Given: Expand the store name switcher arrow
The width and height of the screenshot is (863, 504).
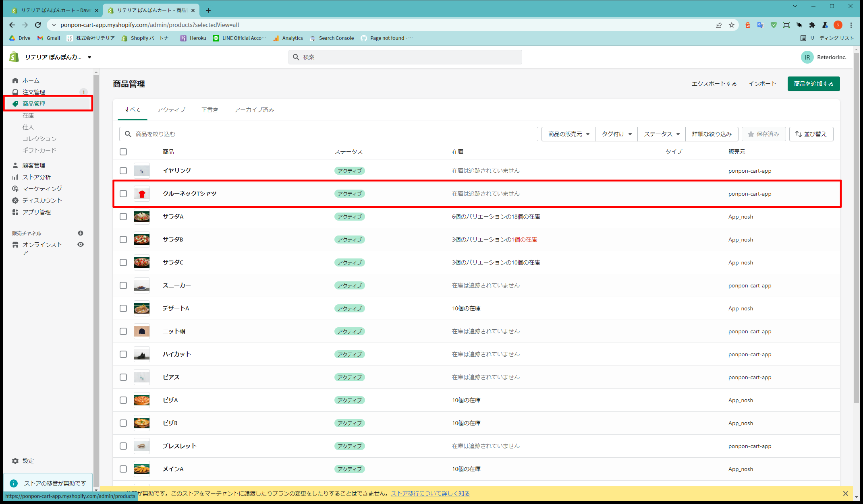Looking at the screenshot, I should [89, 57].
